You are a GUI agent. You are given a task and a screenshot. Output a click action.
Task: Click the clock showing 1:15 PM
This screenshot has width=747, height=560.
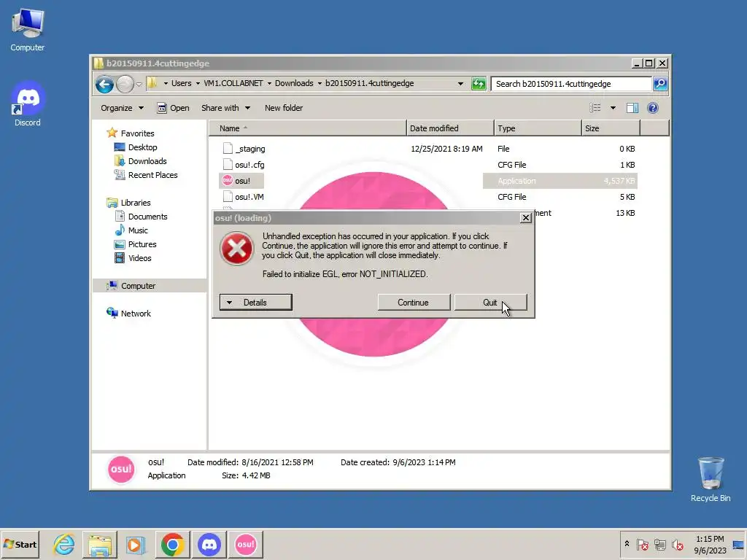[710, 544]
